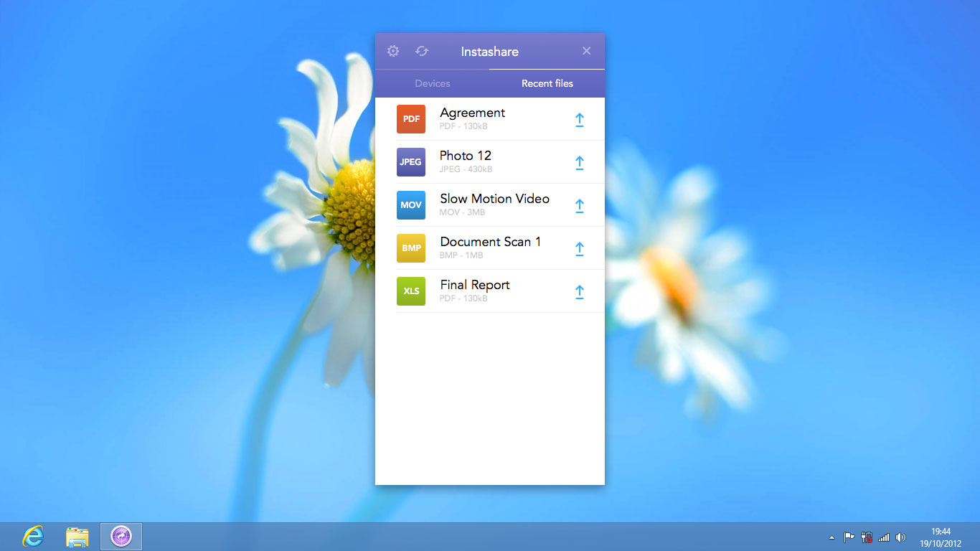
Task: Click the "JPEG - 430kB" size text
Action: tap(466, 169)
